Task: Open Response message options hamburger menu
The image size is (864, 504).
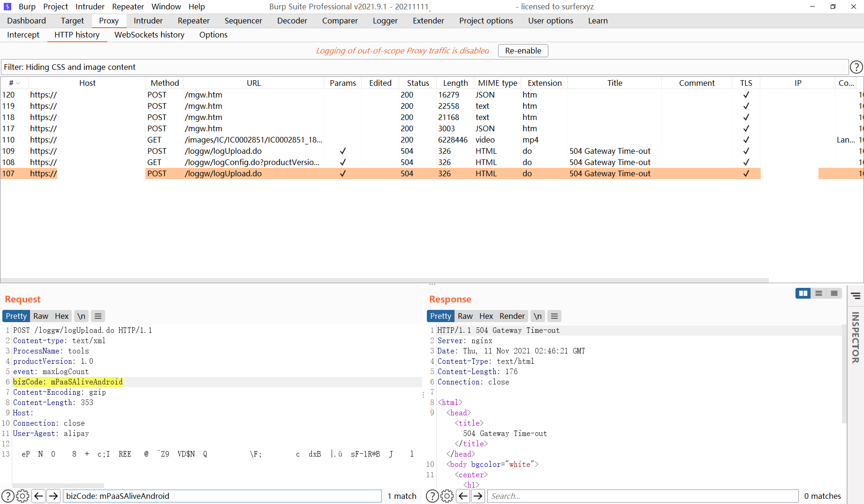Action: tap(554, 316)
